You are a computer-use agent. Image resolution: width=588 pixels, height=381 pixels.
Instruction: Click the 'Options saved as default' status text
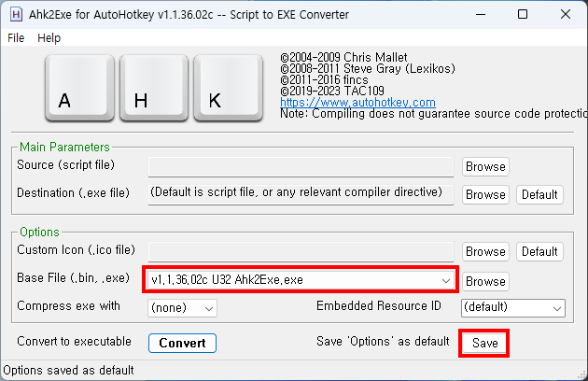[68, 371]
